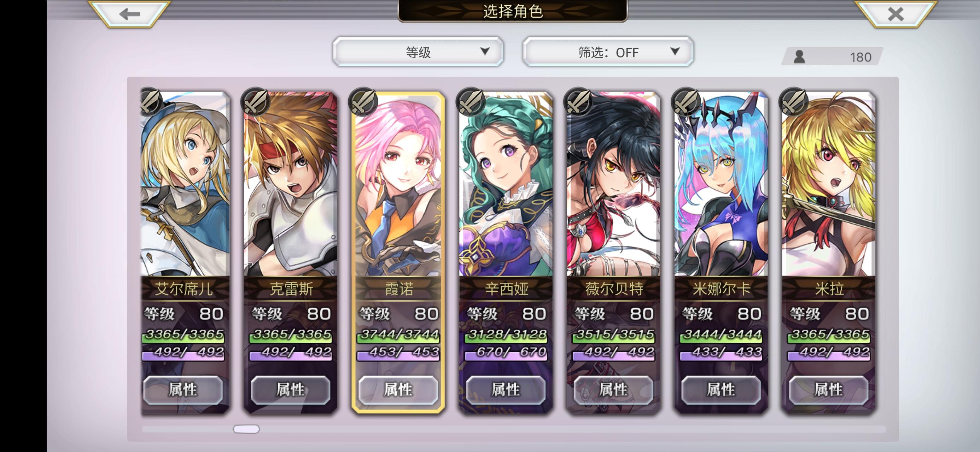Select the 薇尔贝特 character portrait
Screen dimensions: 980x452
tap(613, 184)
